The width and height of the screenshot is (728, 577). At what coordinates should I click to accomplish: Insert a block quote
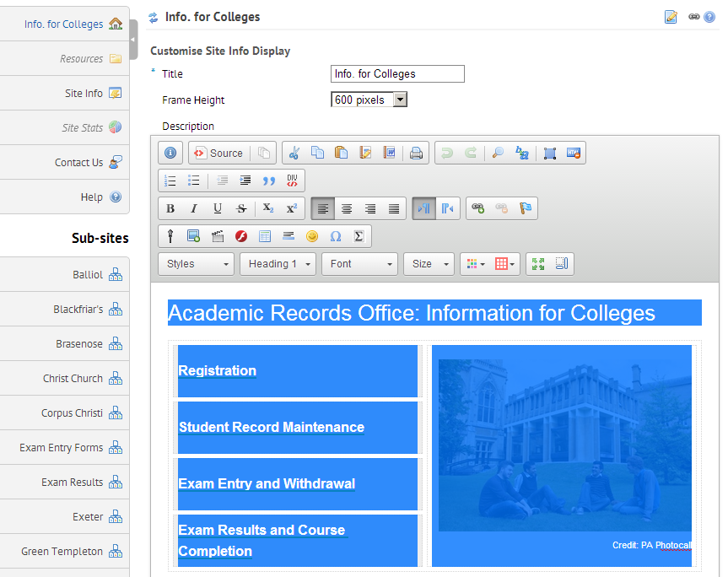click(269, 181)
